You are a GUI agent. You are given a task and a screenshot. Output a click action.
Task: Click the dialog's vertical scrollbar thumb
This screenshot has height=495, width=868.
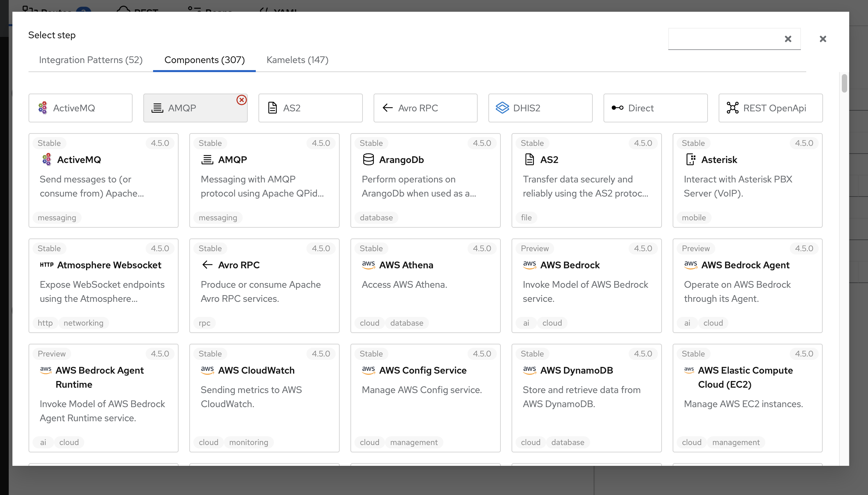[844, 83]
